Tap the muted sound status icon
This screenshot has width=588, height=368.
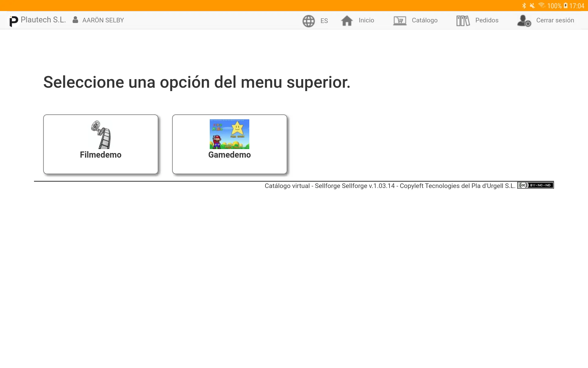pos(533,6)
